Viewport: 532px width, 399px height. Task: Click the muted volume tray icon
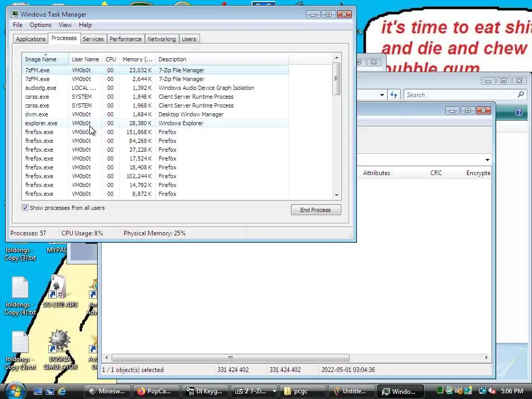(493, 391)
